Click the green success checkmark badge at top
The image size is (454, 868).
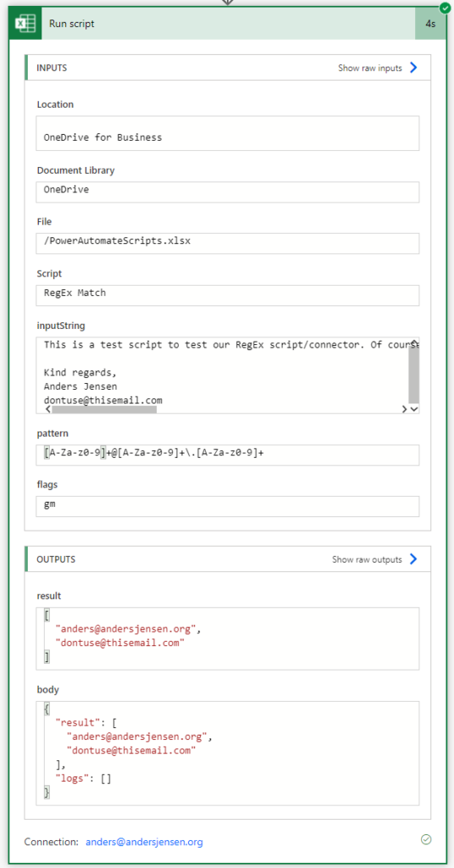(444, 8)
